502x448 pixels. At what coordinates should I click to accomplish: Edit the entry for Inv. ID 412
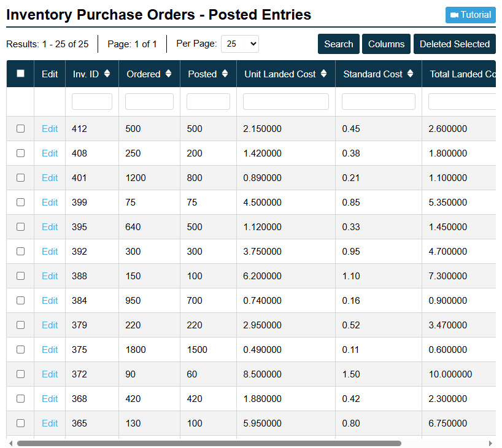point(50,129)
